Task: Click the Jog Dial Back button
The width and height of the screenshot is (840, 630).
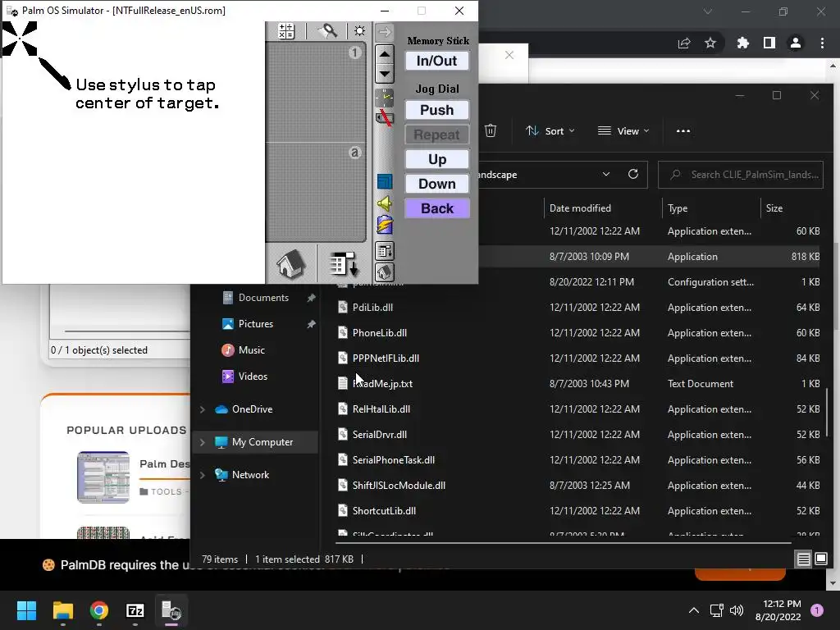Action: tap(437, 208)
